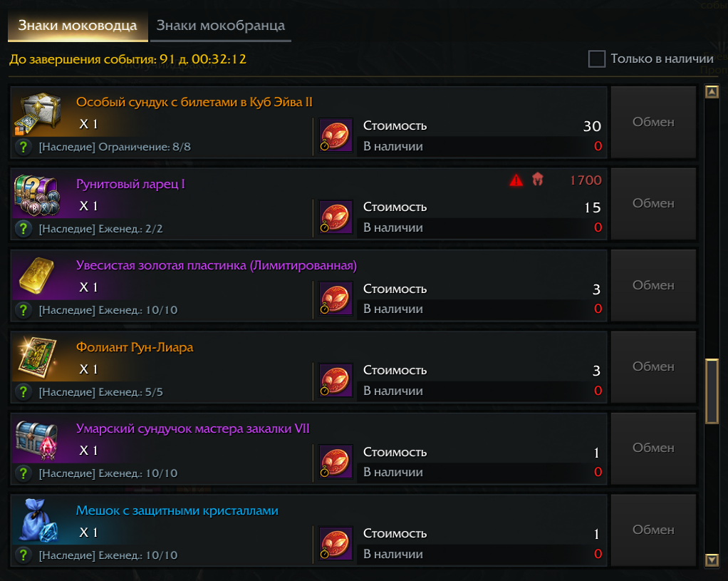Viewport: 728px width, 581px height.
Task: Click the scrollbar thumb handle
Action: point(711,391)
